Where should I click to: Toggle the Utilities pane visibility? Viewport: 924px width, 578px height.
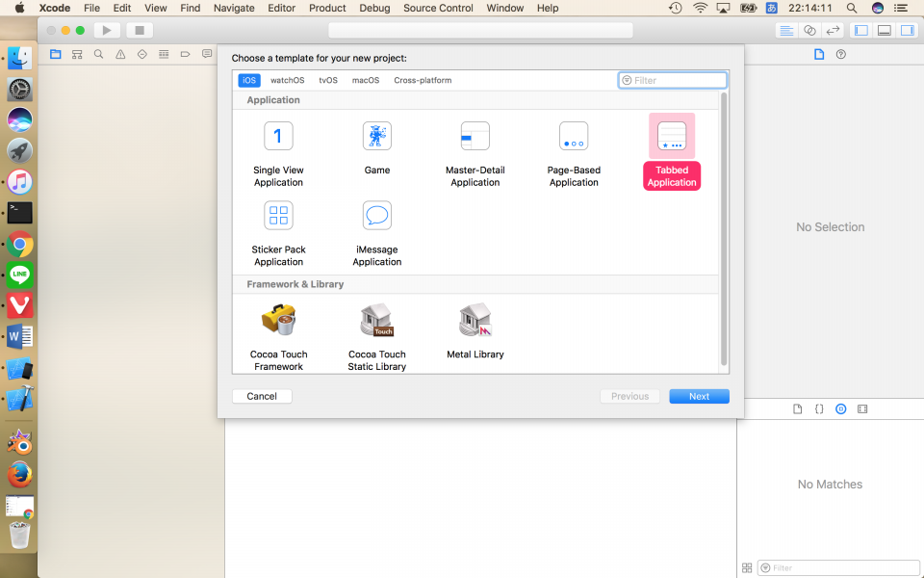pyautogui.click(x=908, y=31)
